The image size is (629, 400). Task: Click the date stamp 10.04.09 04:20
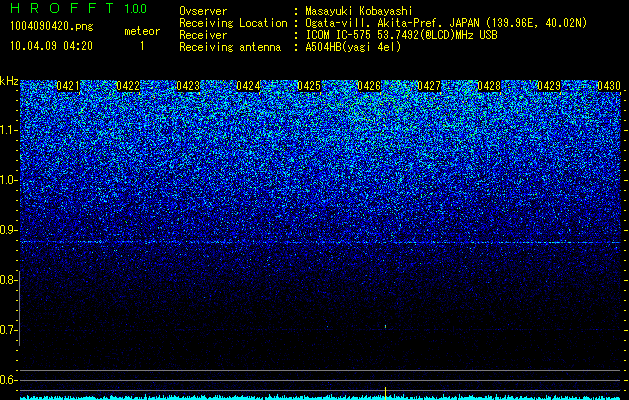(51, 46)
